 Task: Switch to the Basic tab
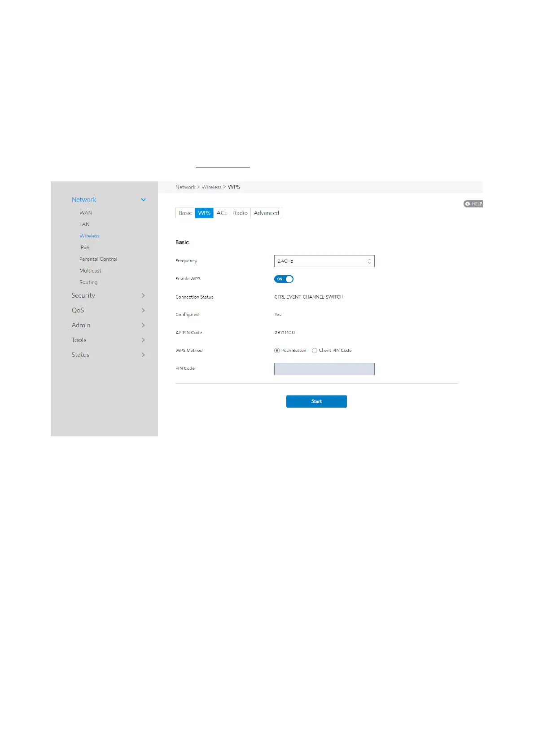click(x=185, y=213)
